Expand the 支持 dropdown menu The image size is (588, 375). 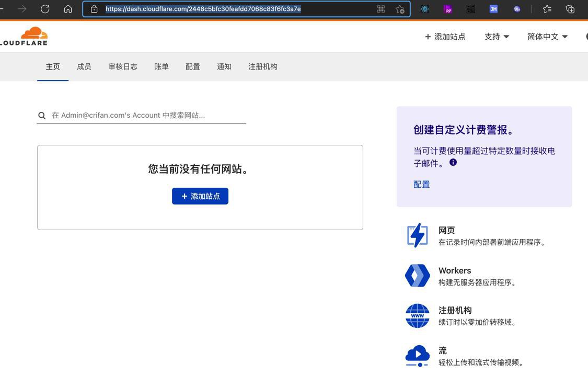click(x=497, y=37)
